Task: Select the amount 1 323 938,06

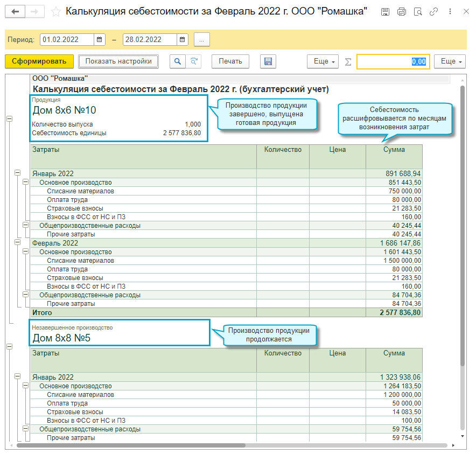Action: [x=400, y=377]
